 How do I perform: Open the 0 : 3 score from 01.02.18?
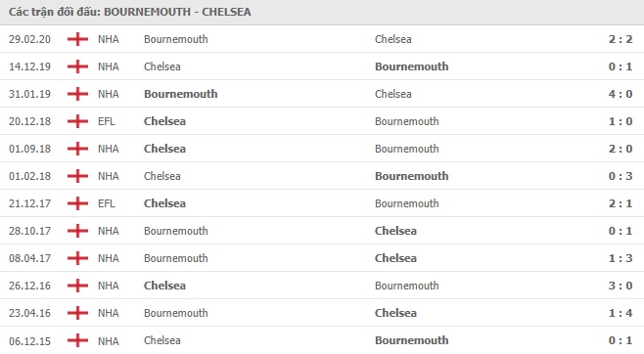(x=621, y=176)
